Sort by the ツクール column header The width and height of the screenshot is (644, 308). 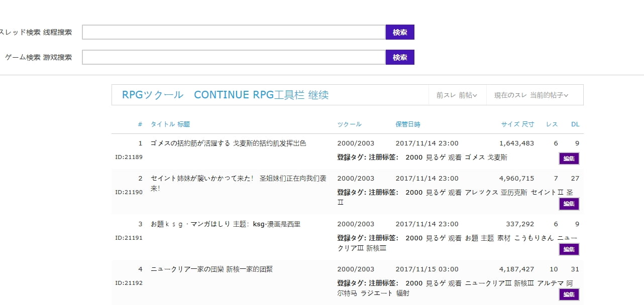tap(349, 124)
